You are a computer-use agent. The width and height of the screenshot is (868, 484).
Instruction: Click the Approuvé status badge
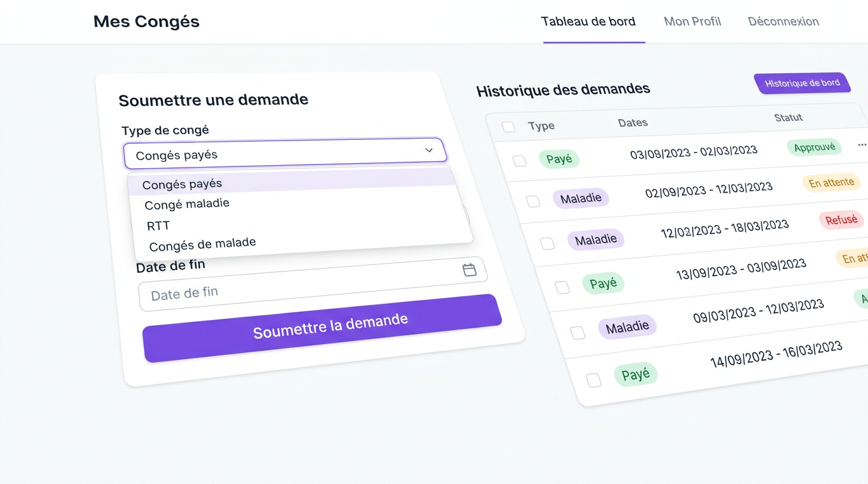(814, 147)
